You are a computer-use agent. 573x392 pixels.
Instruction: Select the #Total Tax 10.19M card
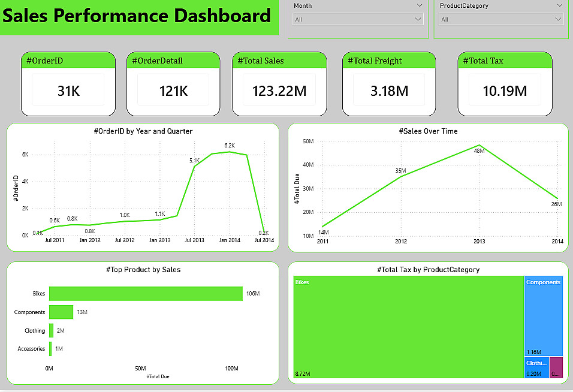point(505,84)
